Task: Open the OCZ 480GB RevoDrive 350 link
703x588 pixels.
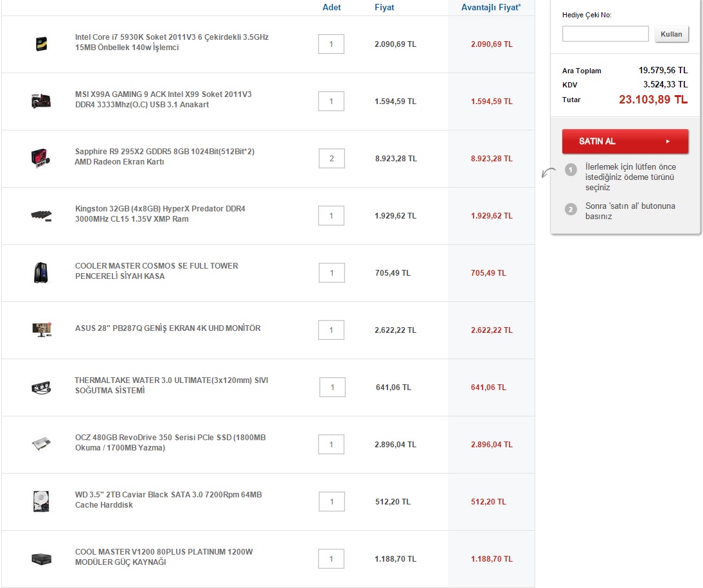Action: pyautogui.click(x=170, y=442)
